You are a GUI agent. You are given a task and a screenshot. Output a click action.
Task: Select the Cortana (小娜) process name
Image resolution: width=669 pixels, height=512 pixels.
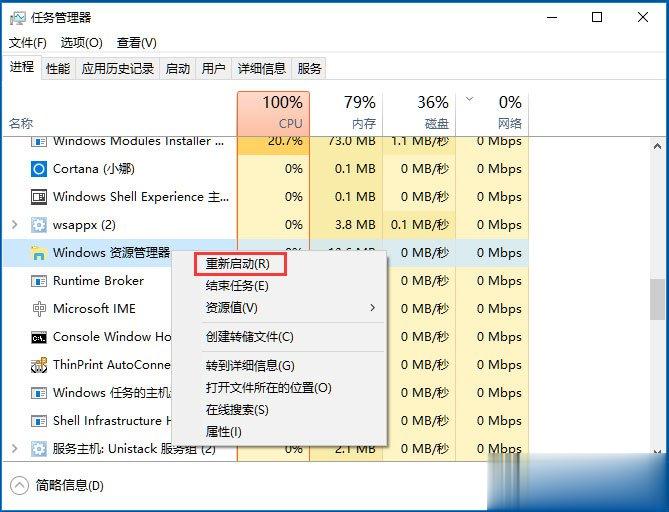click(93, 169)
